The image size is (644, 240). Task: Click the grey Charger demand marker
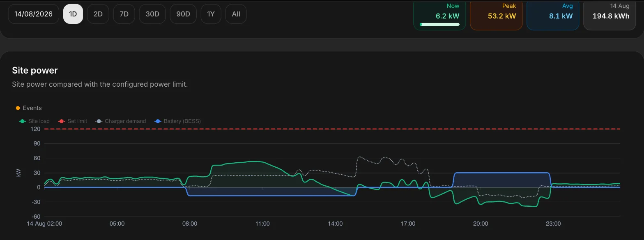[99, 121]
